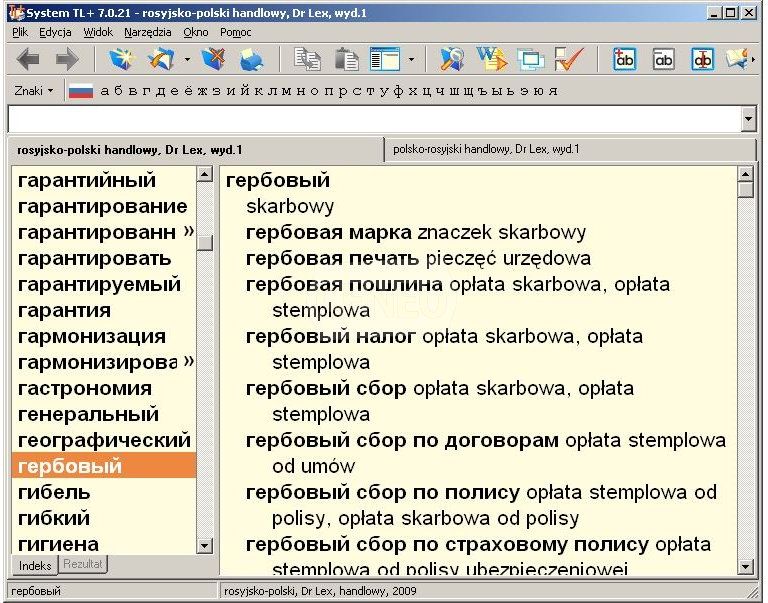Open the Znaki dropdown

(34, 91)
